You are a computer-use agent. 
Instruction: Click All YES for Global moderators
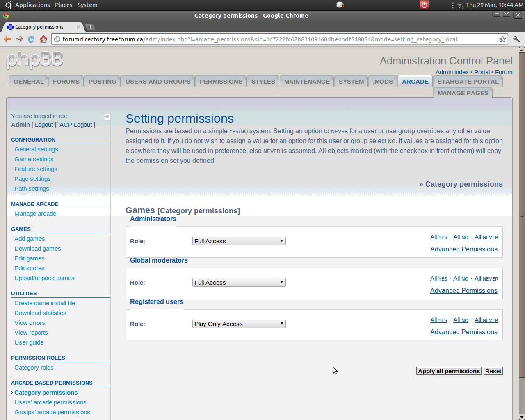point(438,278)
